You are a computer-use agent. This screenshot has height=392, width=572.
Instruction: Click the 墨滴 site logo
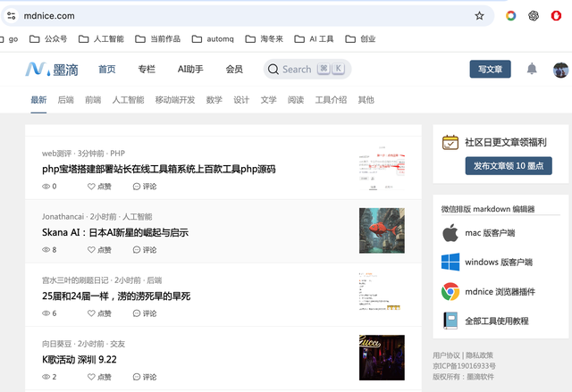tap(52, 70)
